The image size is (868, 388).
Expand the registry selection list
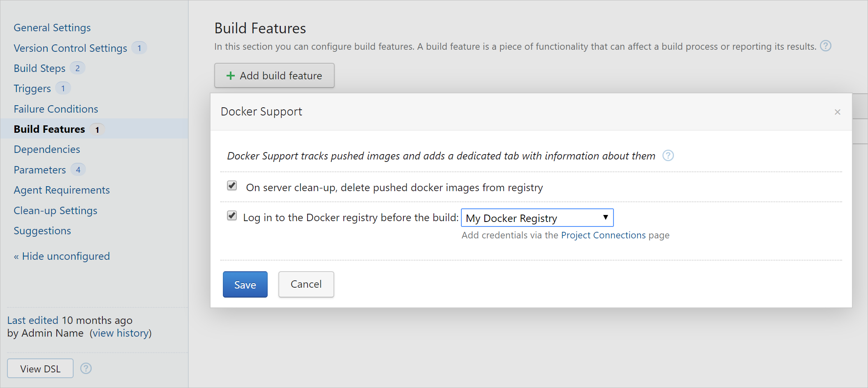point(606,218)
